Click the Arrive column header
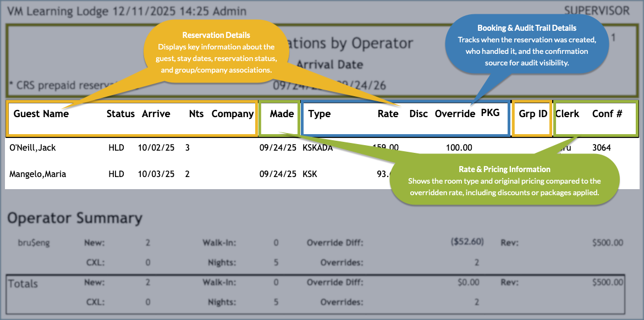The height and width of the screenshot is (320, 644). click(156, 114)
